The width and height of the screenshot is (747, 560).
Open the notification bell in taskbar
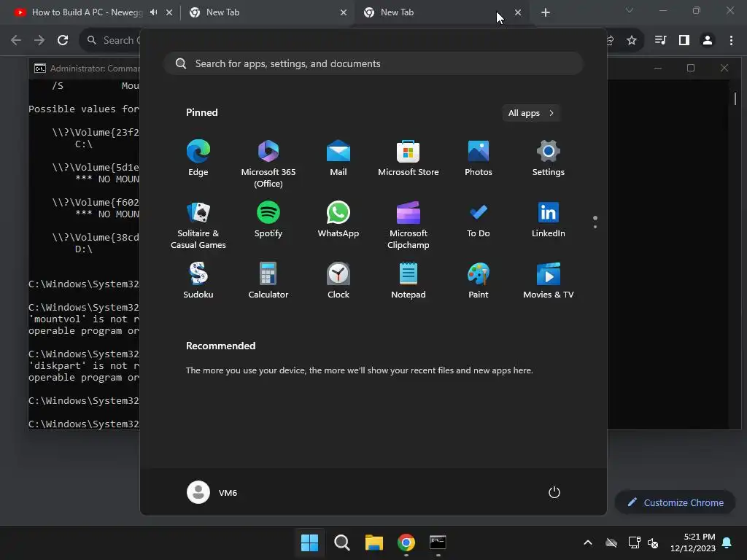727,542
